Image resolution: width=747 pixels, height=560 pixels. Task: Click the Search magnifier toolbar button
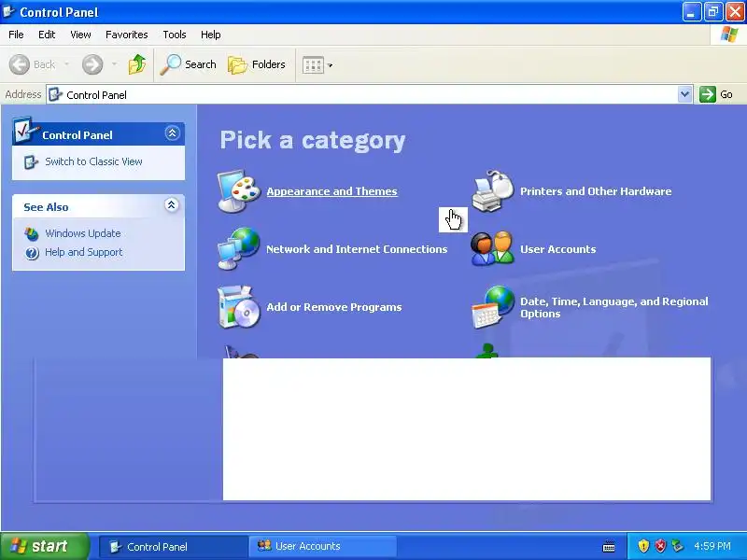click(189, 64)
